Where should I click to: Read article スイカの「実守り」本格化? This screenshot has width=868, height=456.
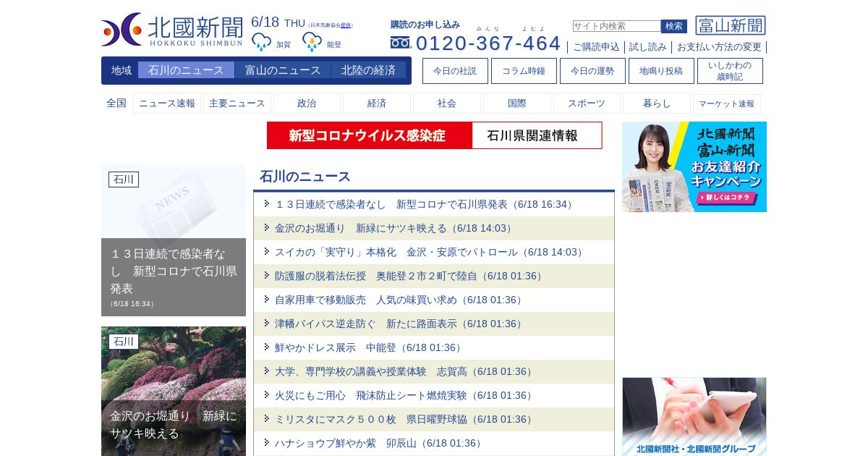point(430,253)
